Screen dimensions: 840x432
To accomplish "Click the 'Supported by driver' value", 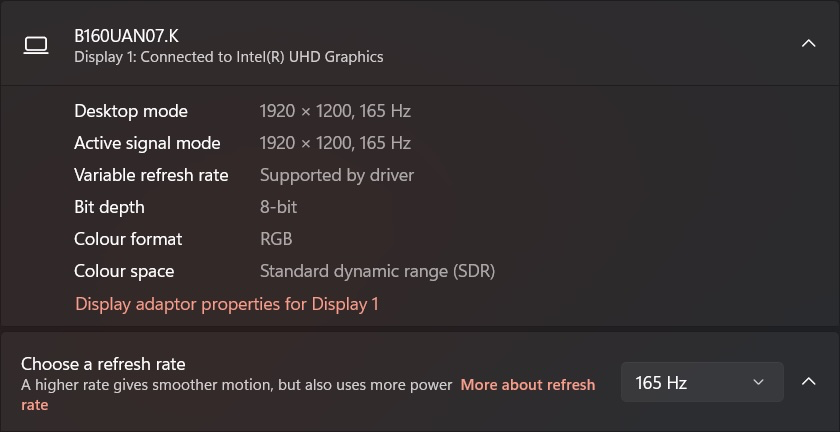I will tap(336, 175).
